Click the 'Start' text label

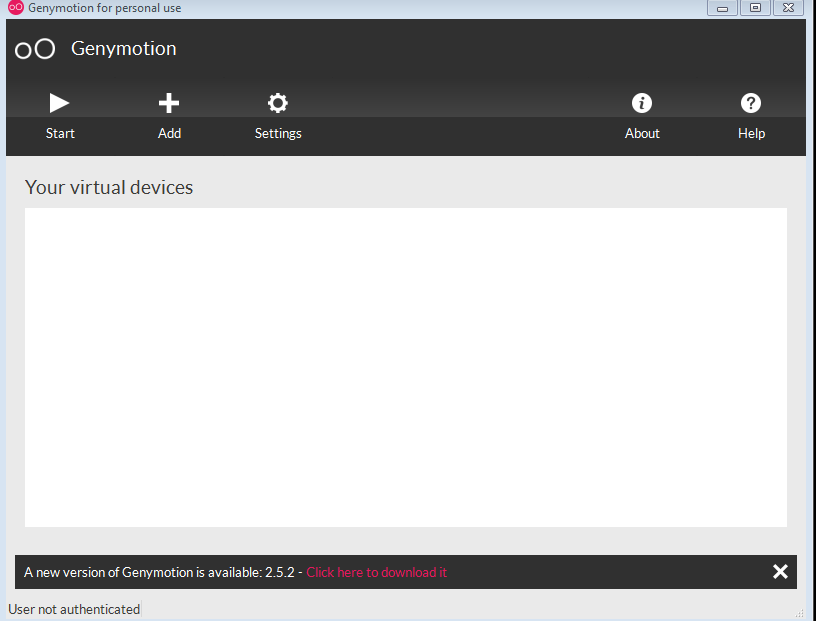click(x=60, y=133)
